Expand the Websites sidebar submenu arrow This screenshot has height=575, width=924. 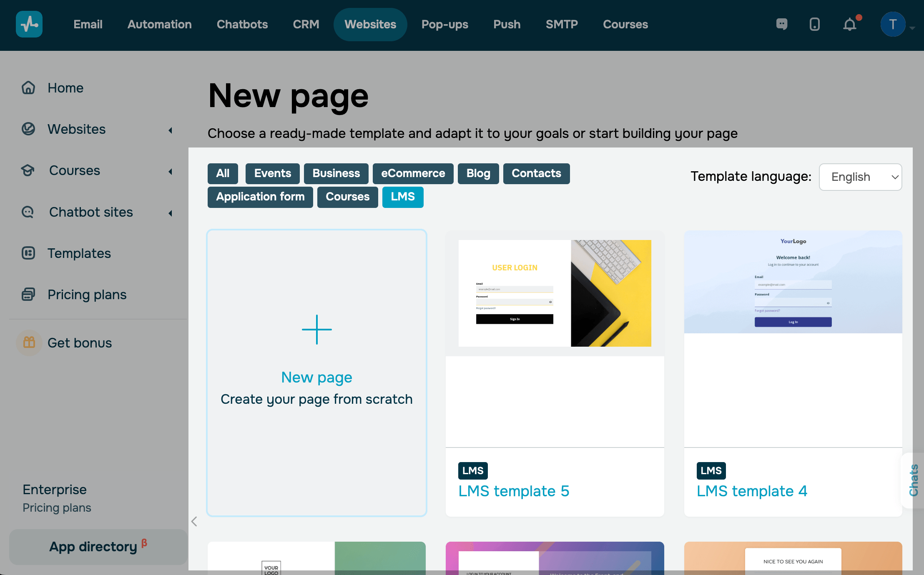pyautogui.click(x=171, y=130)
